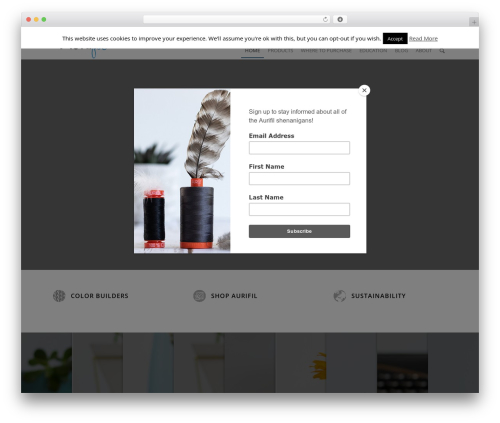Select the Last Name text box
This screenshot has width=500, height=423.
pos(299,209)
